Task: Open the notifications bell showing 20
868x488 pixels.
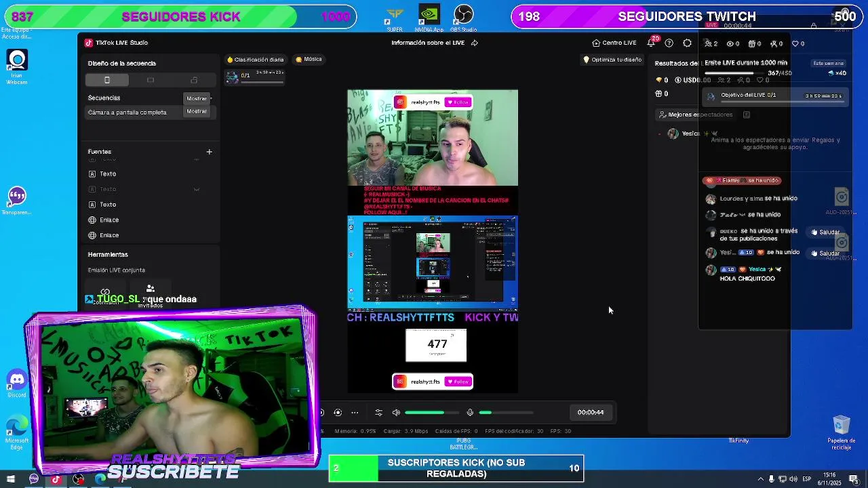Action: pos(651,43)
